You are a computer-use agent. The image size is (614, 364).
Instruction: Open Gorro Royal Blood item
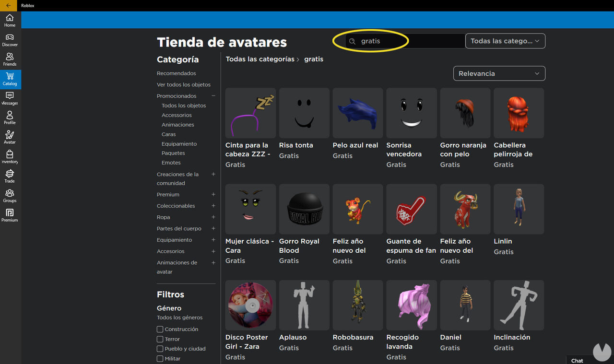click(304, 224)
